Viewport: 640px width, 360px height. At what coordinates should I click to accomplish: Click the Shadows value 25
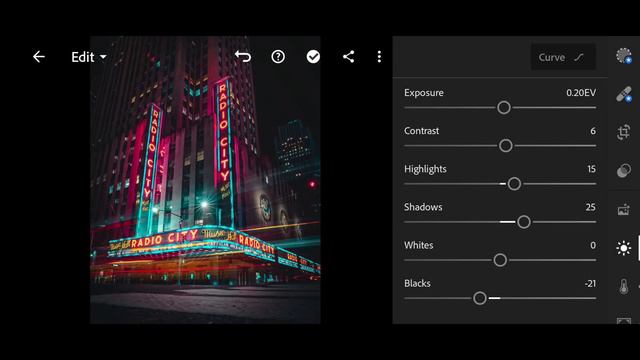coord(591,207)
